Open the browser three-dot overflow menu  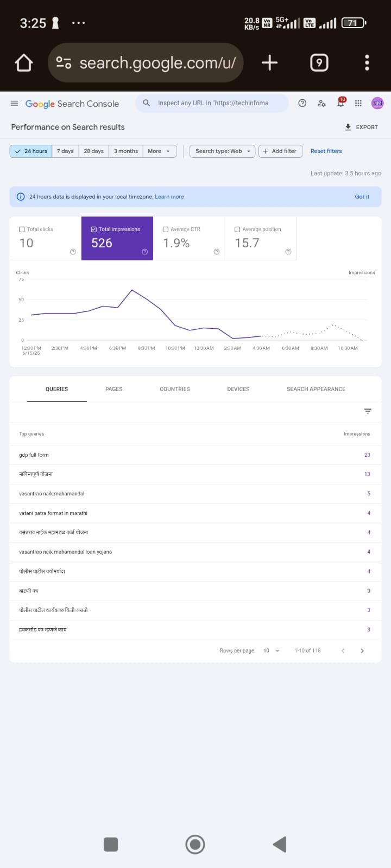367,63
